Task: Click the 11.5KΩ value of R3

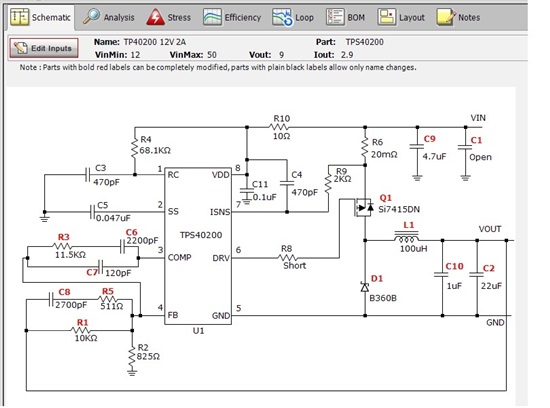Action: point(70,255)
